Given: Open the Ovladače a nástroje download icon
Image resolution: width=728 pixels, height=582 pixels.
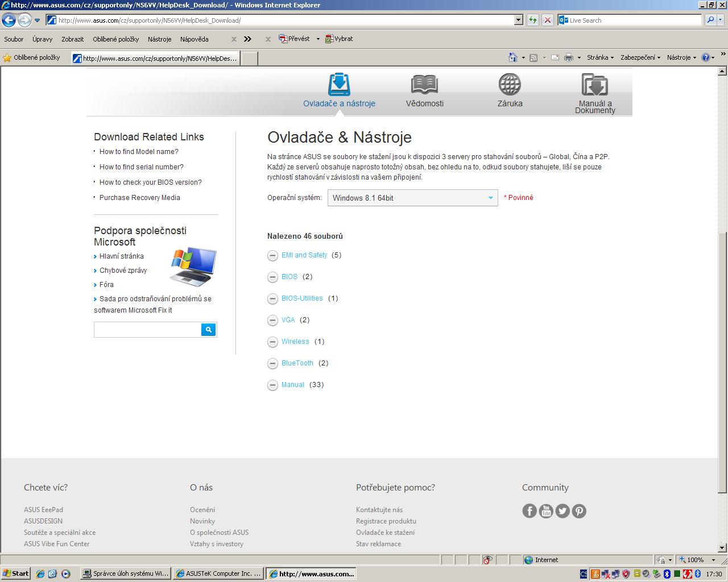Looking at the screenshot, I should [339, 84].
